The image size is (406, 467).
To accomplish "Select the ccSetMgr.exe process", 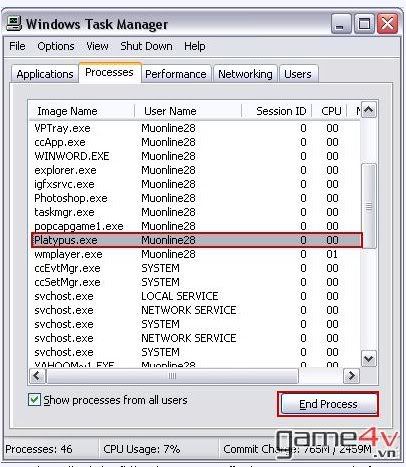I will (196, 282).
